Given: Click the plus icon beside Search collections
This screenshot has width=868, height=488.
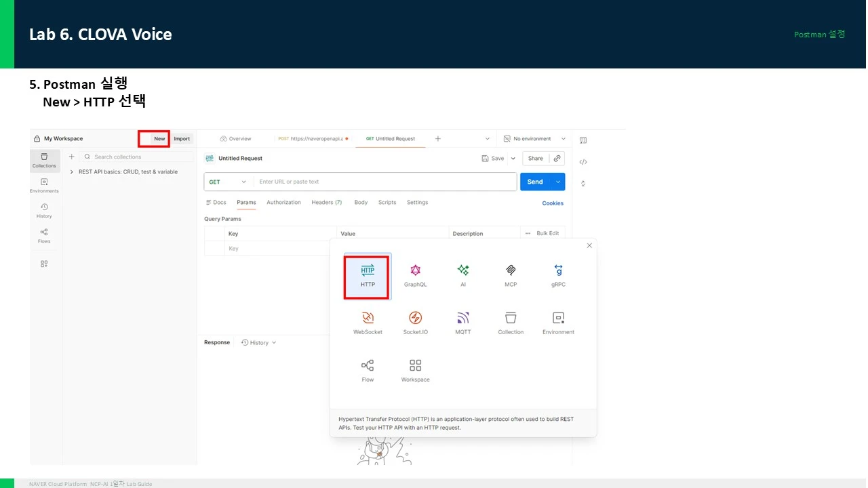Looking at the screenshot, I should tap(72, 157).
